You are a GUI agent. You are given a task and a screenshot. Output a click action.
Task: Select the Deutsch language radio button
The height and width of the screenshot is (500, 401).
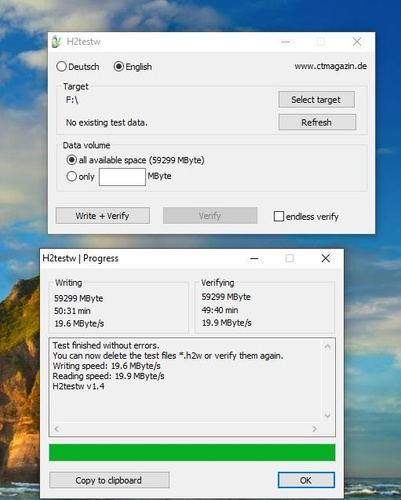pyautogui.click(x=61, y=67)
